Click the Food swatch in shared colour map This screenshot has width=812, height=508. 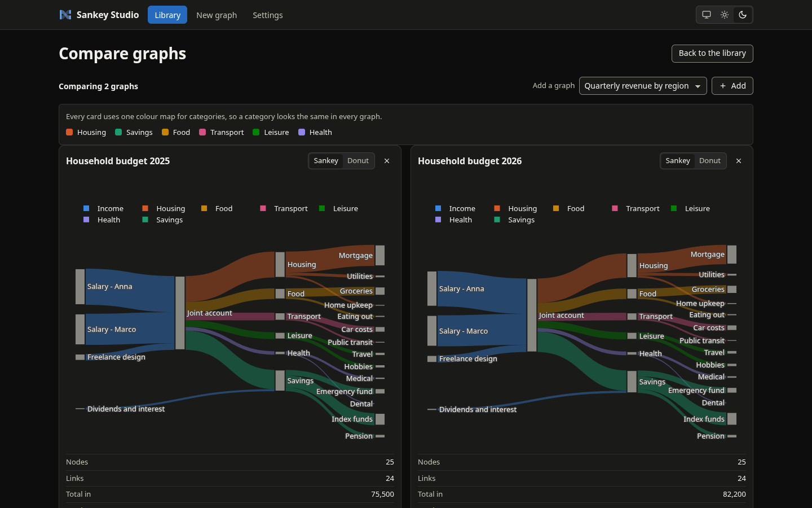click(x=165, y=132)
